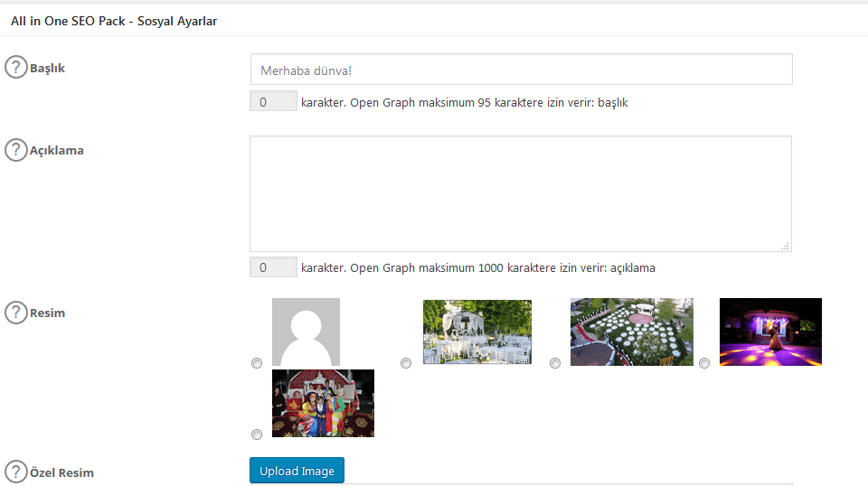
Task: Click the purple-lit dance thumbnail
Action: pyautogui.click(x=770, y=332)
